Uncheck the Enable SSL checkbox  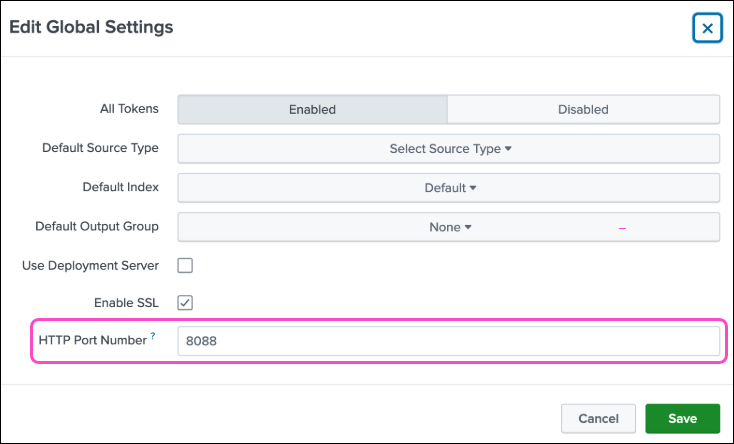tap(185, 302)
